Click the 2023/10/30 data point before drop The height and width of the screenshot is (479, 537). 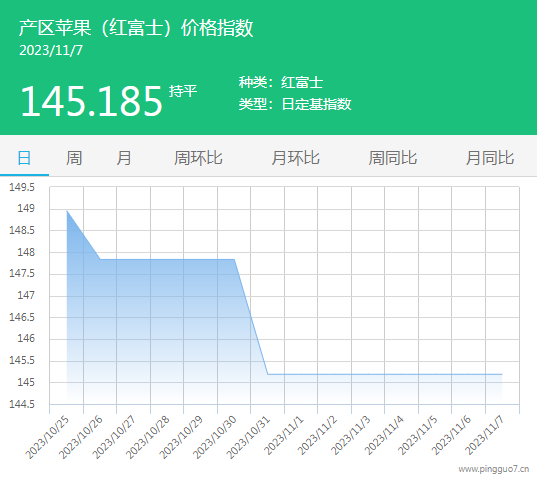click(234, 259)
